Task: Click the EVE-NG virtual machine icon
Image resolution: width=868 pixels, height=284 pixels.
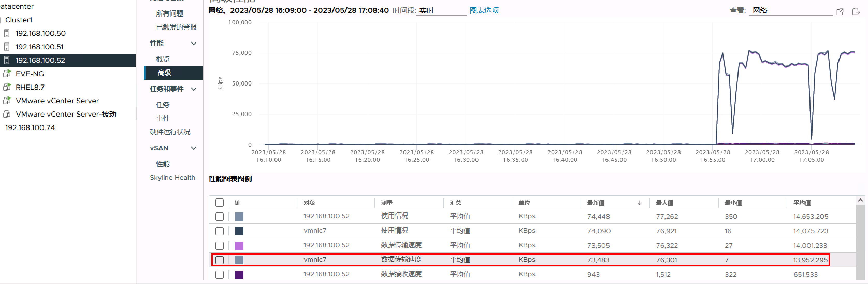Action: 7,74
